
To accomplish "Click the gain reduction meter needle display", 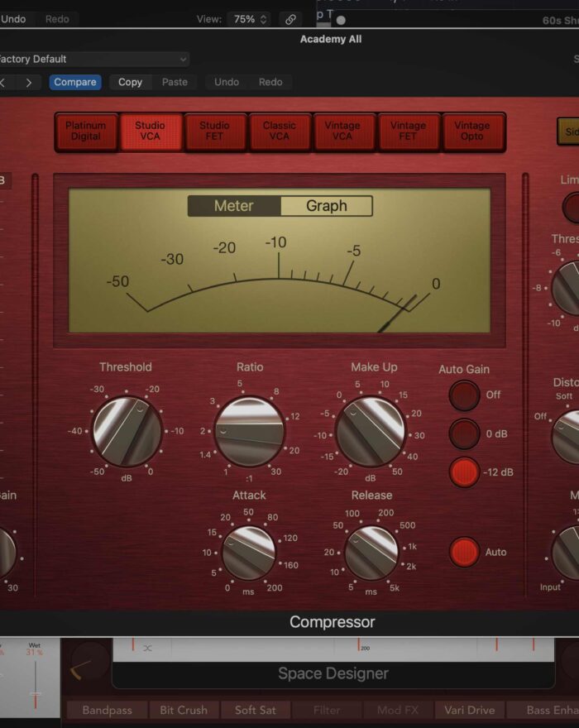I will coord(280,261).
